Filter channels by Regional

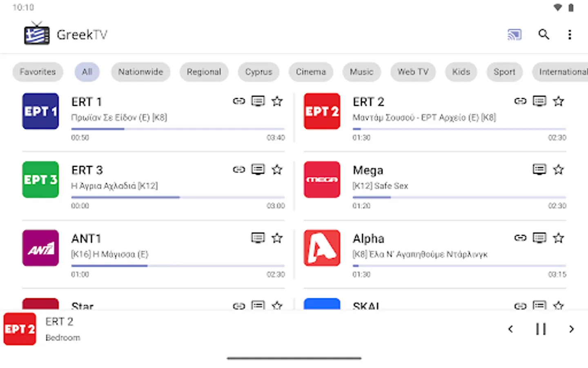(204, 72)
